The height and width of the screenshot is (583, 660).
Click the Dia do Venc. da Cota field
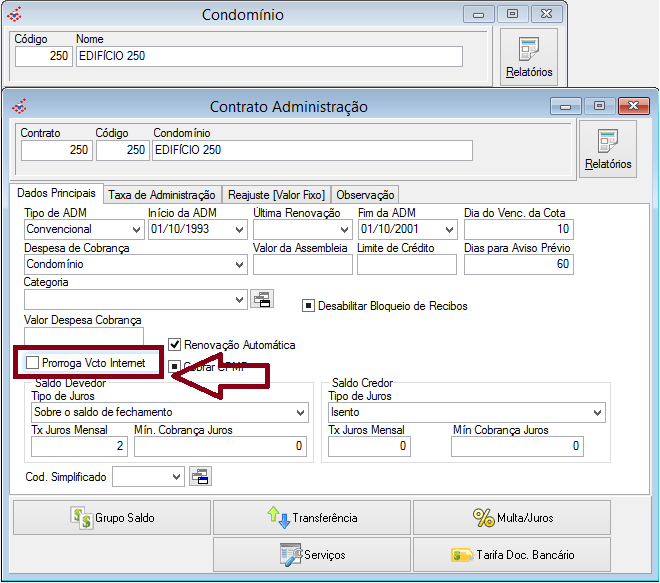tap(518, 230)
